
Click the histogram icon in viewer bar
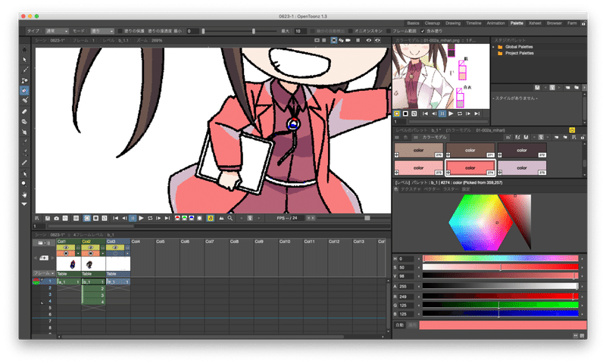pos(221,219)
